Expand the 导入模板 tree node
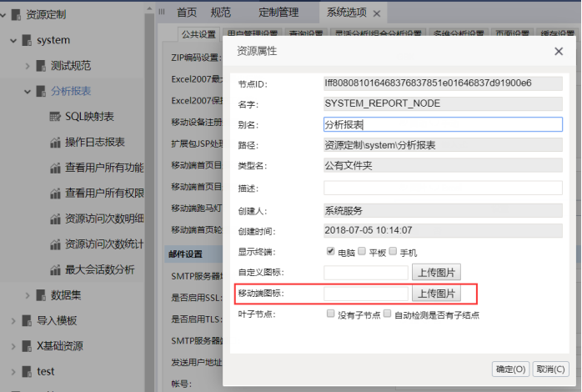Viewport: 582px width, 392px height. [13, 321]
